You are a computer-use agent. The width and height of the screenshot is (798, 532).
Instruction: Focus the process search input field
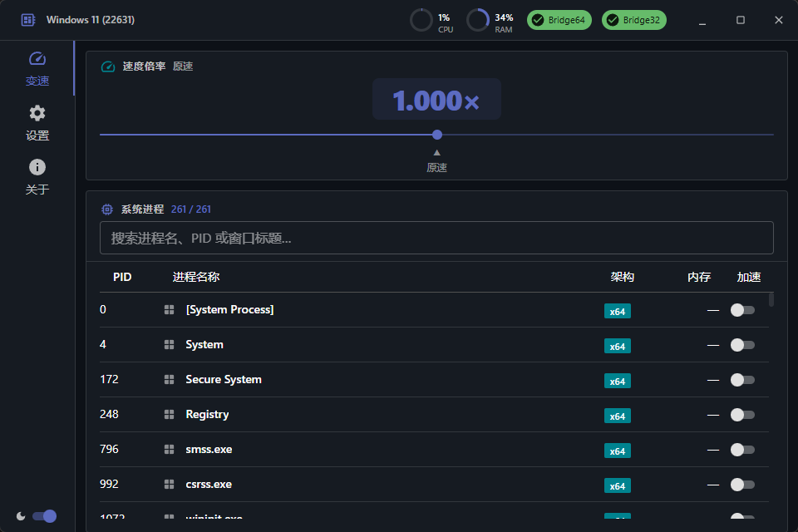tap(436, 238)
